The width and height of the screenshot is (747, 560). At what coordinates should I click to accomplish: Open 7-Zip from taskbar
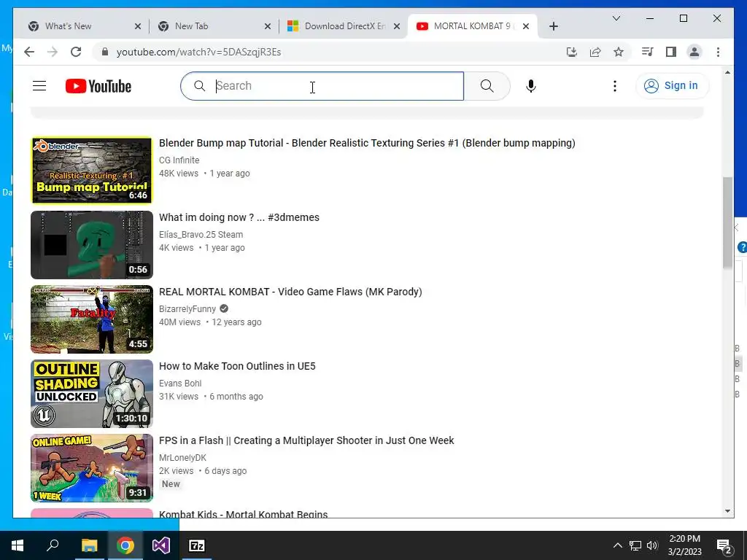pos(197,545)
